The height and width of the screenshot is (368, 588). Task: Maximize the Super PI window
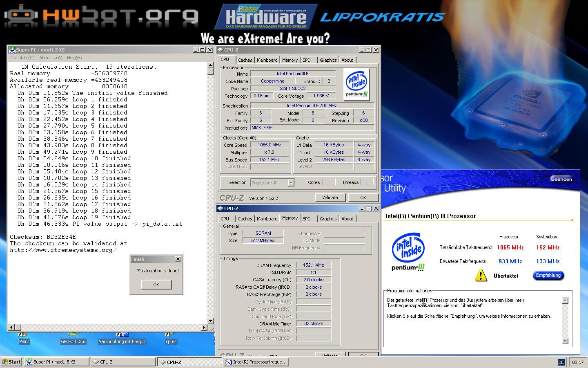[x=203, y=49]
